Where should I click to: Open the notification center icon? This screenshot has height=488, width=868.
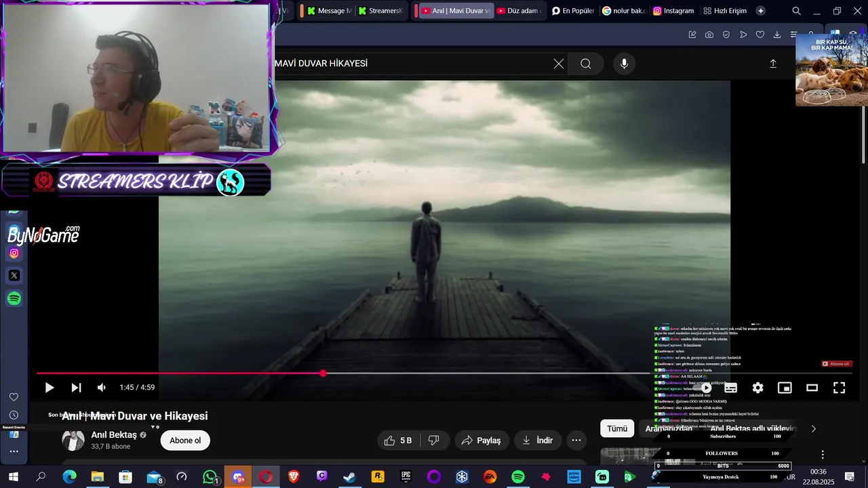pos(849,477)
